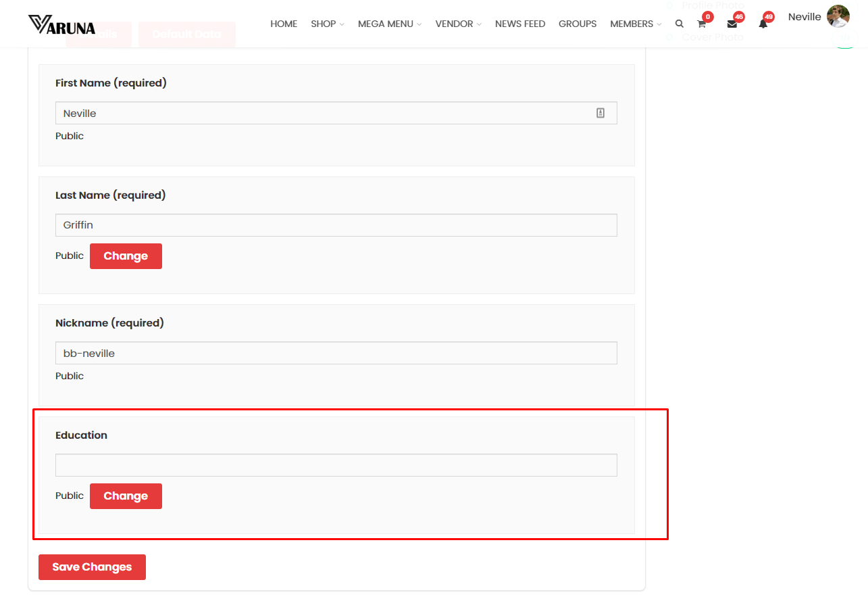Expand the MEGA MENU dropdown
This screenshot has height=601, width=868.
(x=390, y=24)
